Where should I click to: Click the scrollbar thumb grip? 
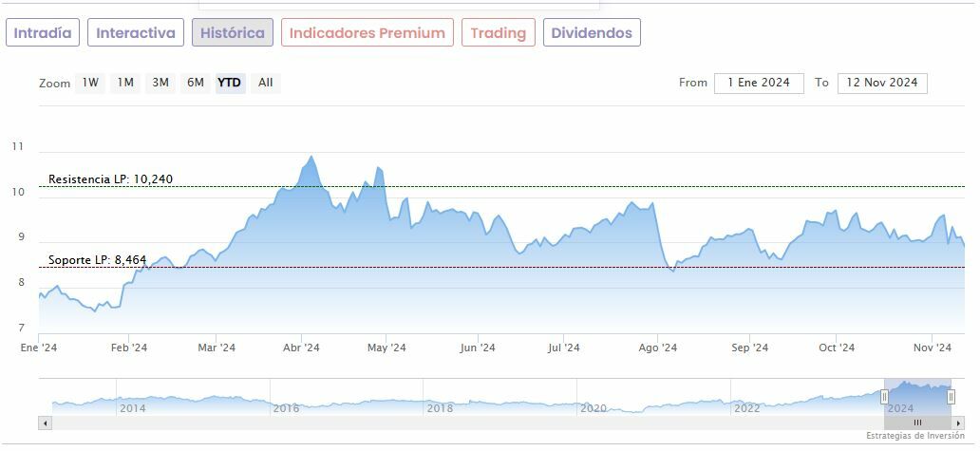pos(917,423)
